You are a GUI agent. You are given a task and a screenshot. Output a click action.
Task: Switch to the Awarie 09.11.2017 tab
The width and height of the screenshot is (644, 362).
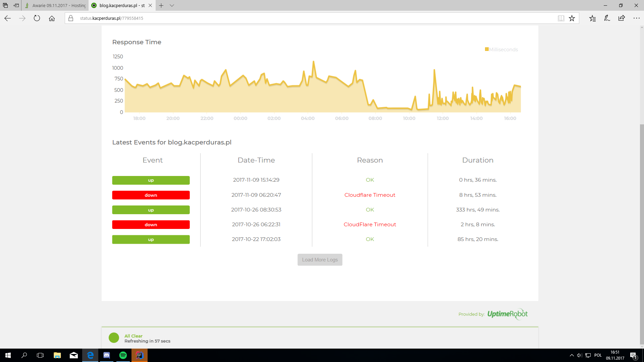click(55, 5)
